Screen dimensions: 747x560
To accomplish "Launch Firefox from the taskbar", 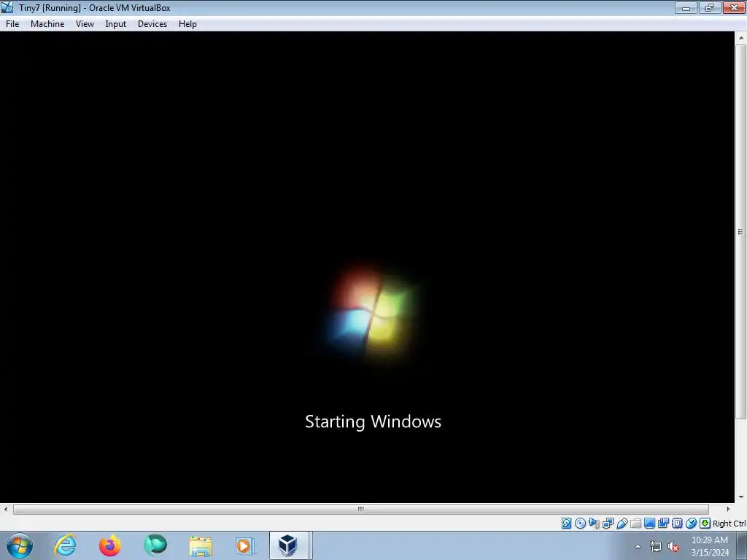I will click(110, 545).
